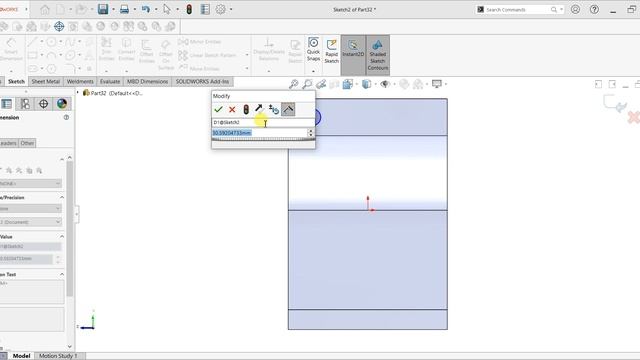Switch to the SOLIDWORKS Add-Ins tab
Screen dimensions: 640x360
(x=202, y=82)
